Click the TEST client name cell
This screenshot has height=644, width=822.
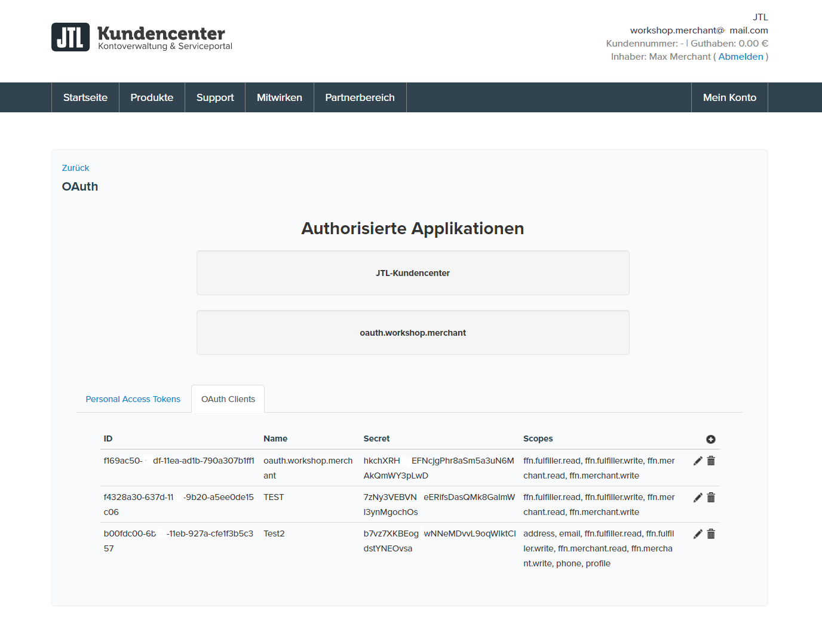[x=274, y=497]
